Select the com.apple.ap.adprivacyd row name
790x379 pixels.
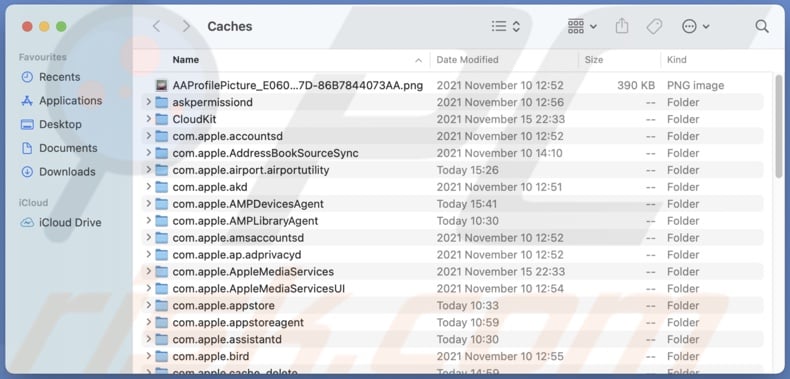pos(237,255)
